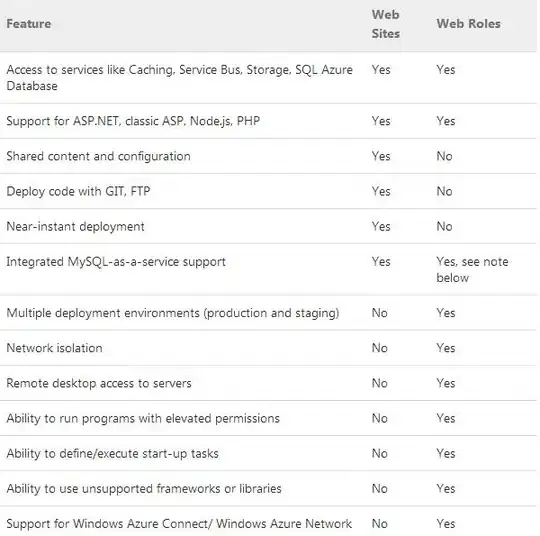Select the Network isolation row label
The width and height of the screenshot is (540, 536).
(x=54, y=348)
